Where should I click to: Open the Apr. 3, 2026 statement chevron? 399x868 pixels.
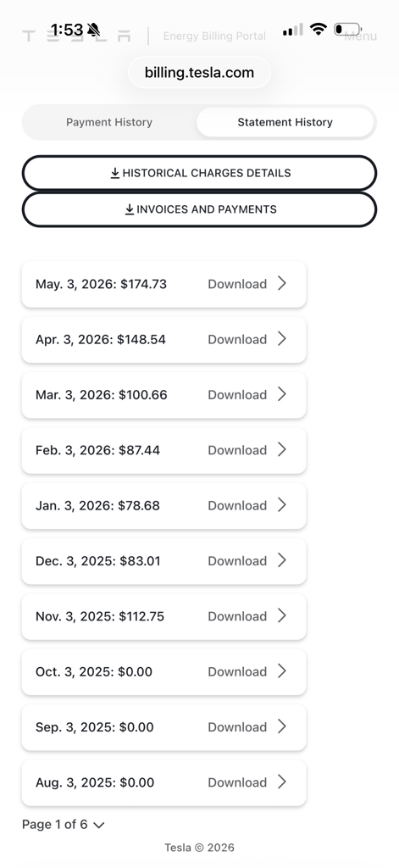(282, 339)
